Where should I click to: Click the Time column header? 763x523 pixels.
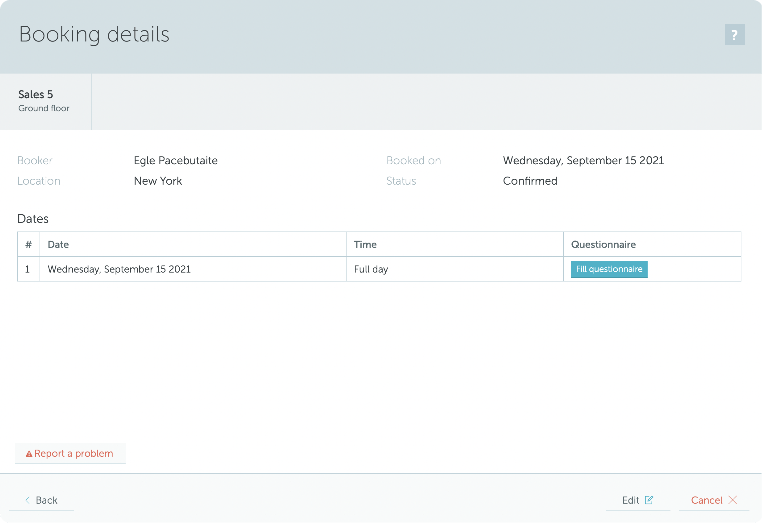pos(454,244)
